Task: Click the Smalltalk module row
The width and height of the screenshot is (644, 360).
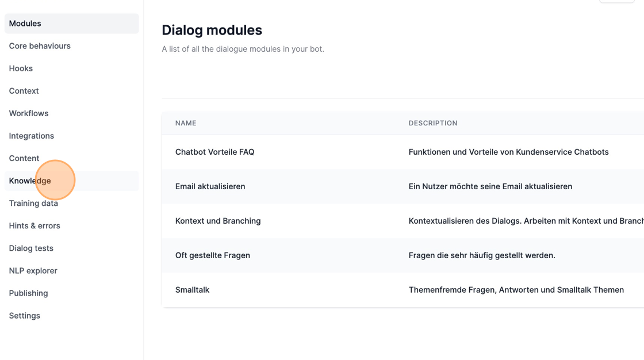Action: pos(402,290)
